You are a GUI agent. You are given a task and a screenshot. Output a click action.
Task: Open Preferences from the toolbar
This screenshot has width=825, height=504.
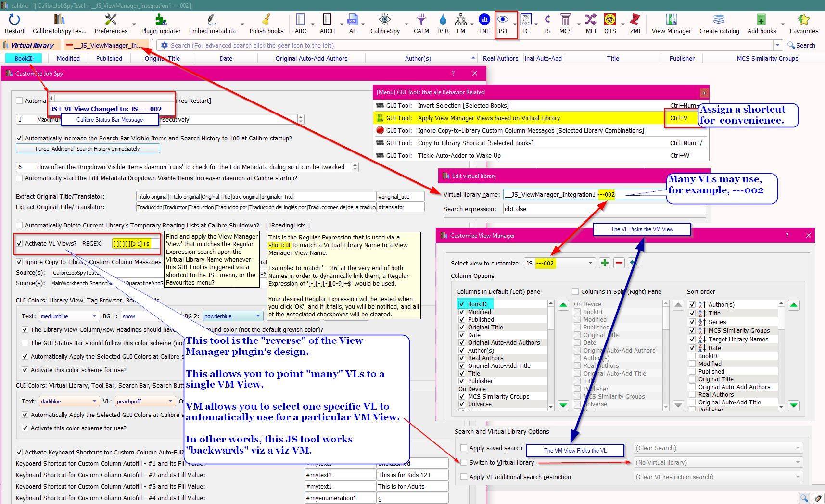pyautogui.click(x=111, y=24)
